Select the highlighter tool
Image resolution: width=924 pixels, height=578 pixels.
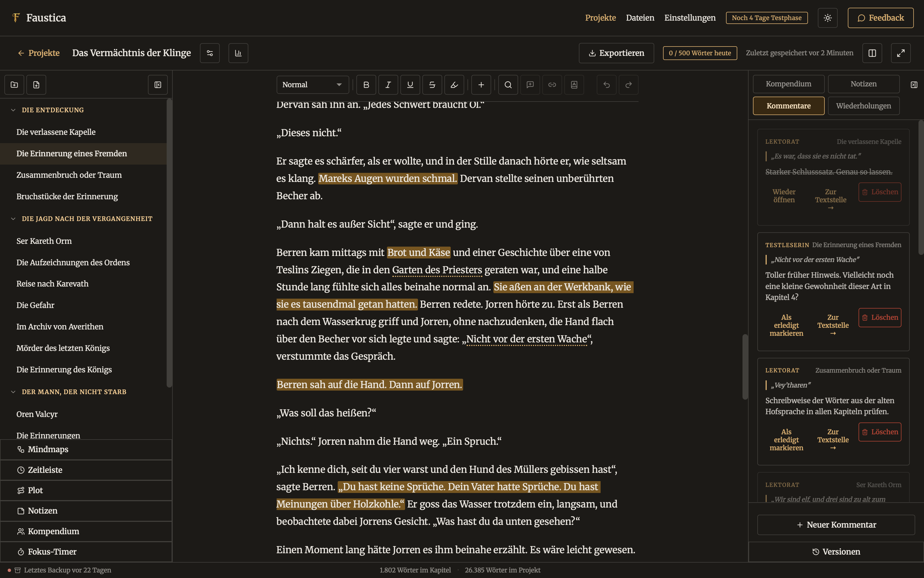[x=454, y=84]
